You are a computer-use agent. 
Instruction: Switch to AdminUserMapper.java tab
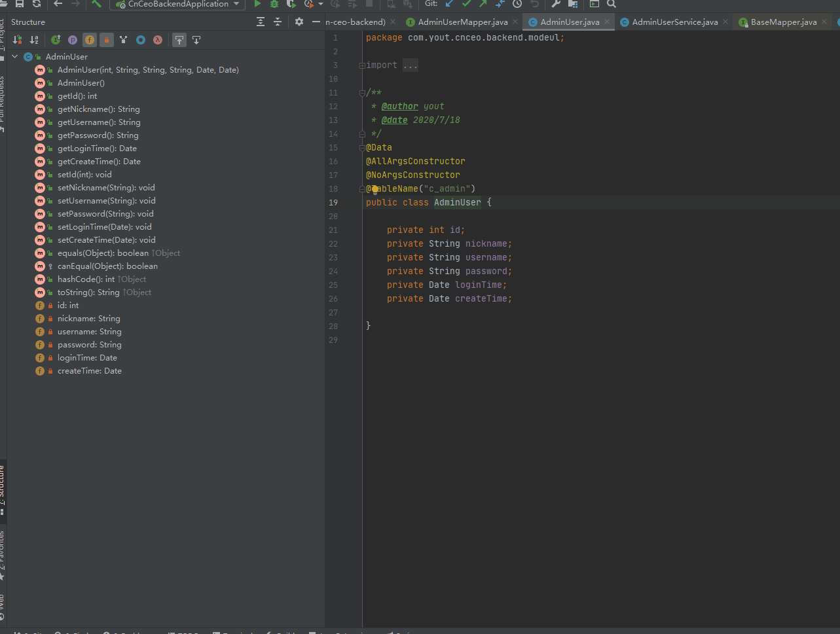[x=462, y=22]
